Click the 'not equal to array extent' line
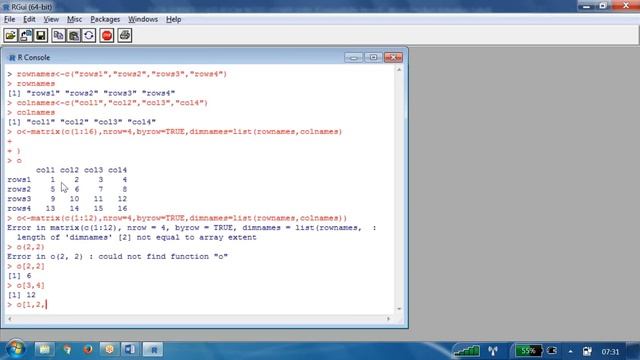 (x=136, y=237)
